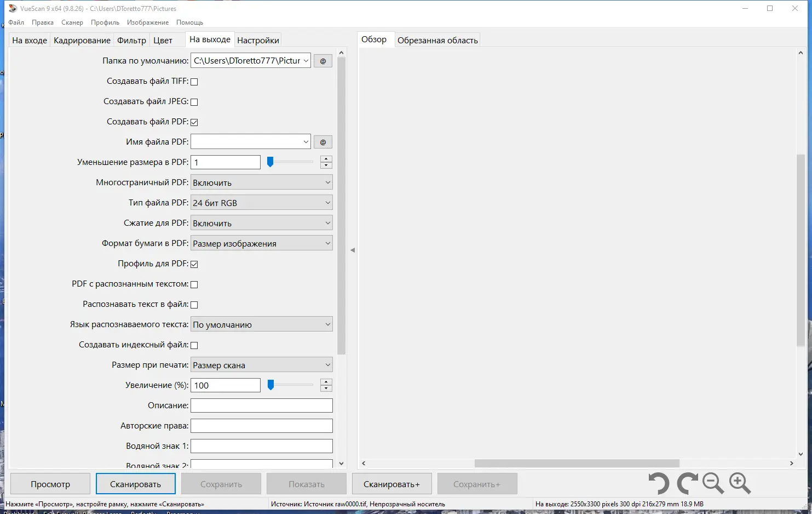Switch to the Фильтр tab
Viewport: 812px width, 514px height.
tap(132, 41)
